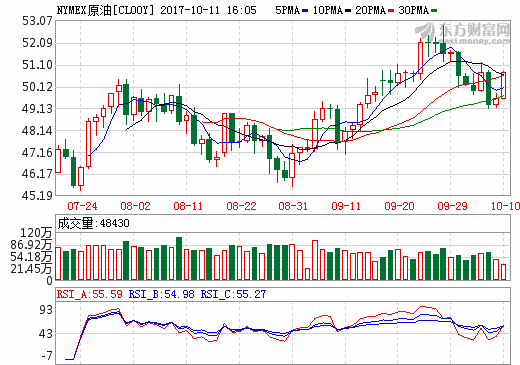
Task: Select the 07-24 date axis label
Action: [82, 206]
